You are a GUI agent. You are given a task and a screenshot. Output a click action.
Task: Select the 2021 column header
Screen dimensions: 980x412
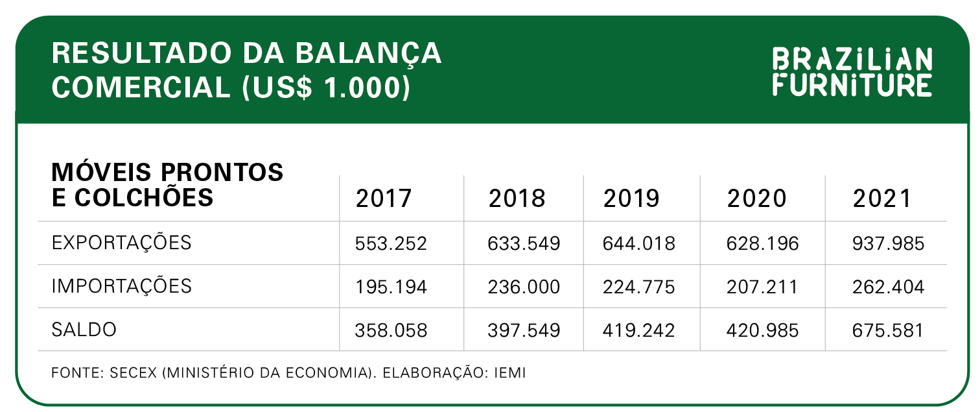coord(882,199)
